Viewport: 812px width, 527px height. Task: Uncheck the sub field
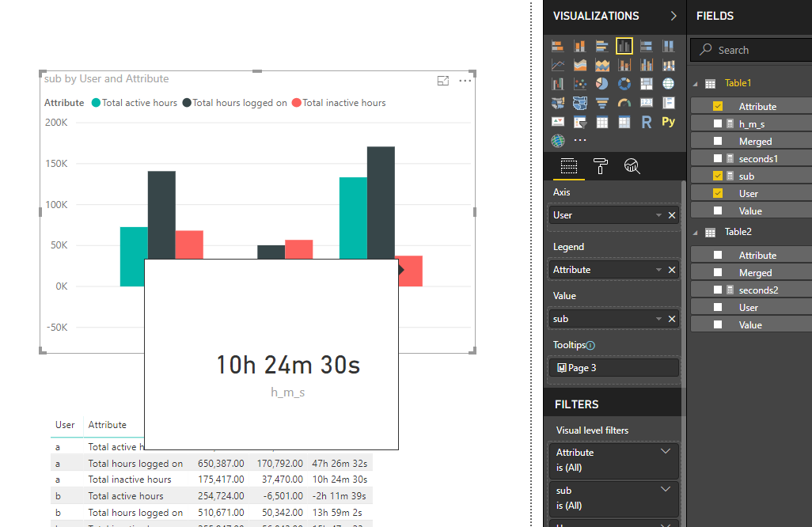[718, 176]
